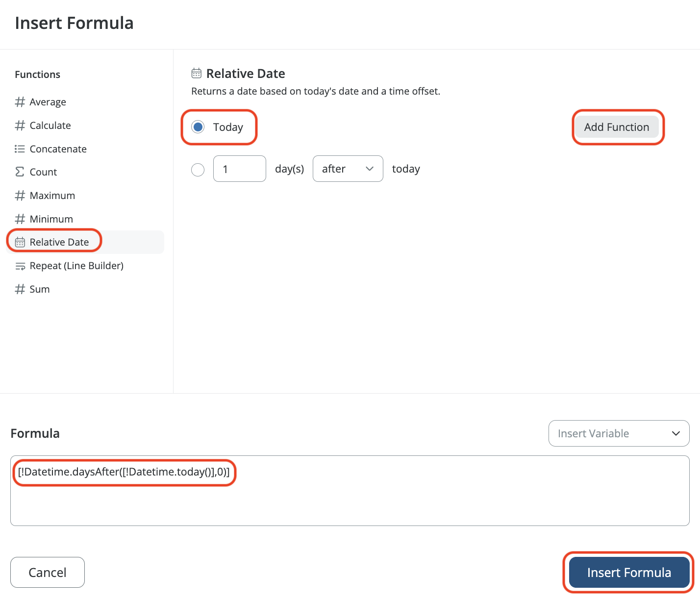Select the Calculate function
Viewport: 700px width, 601px height.
85,125
